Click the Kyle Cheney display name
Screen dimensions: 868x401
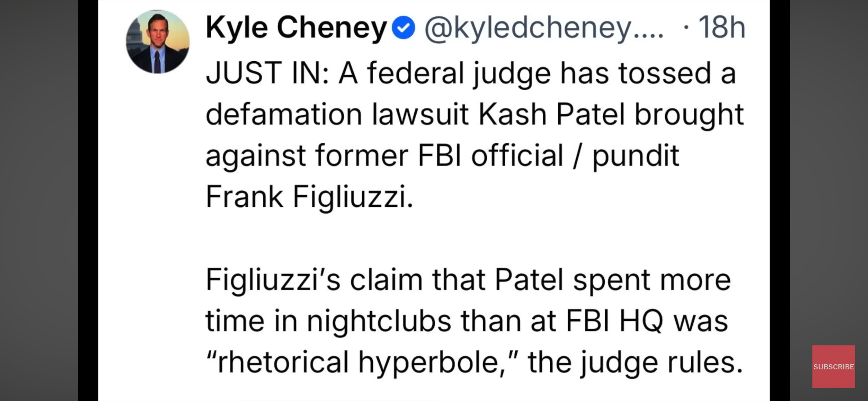click(x=296, y=27)
